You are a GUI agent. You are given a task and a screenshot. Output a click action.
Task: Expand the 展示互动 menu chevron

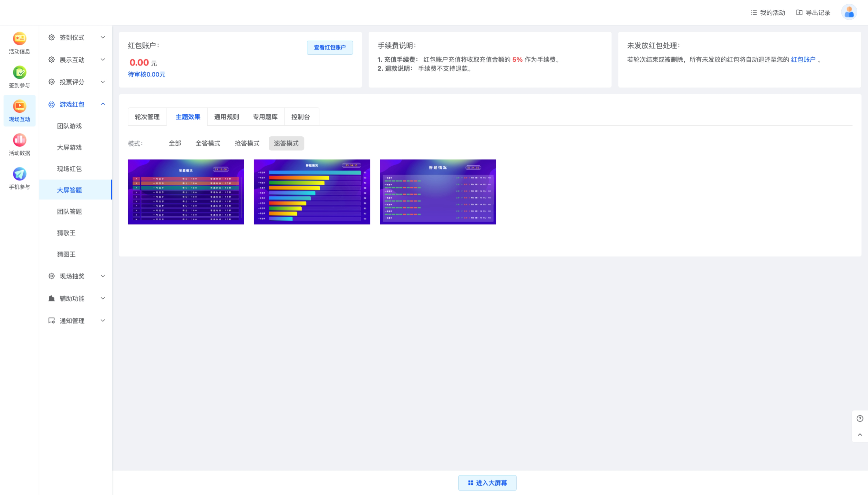(x=103, y=60)
